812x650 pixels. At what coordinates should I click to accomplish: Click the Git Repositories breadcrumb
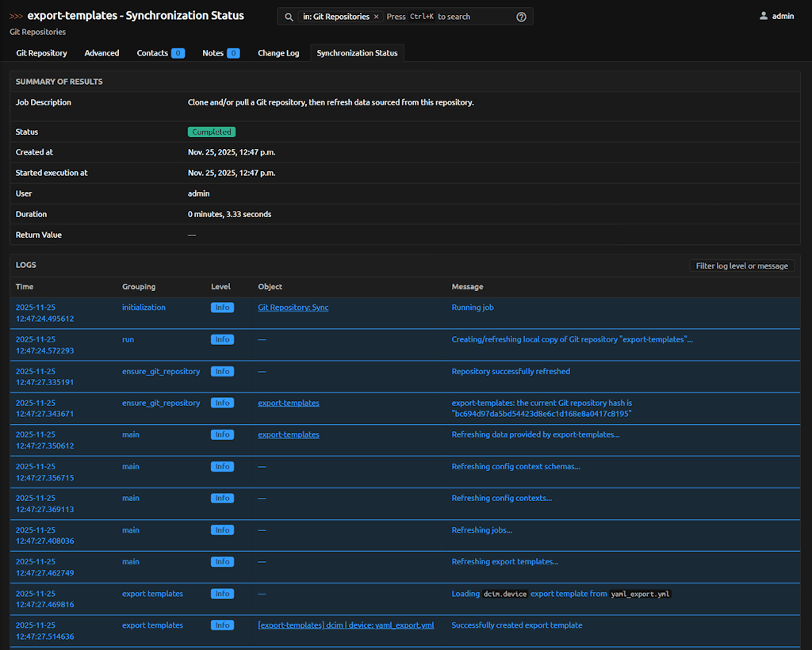37,32
